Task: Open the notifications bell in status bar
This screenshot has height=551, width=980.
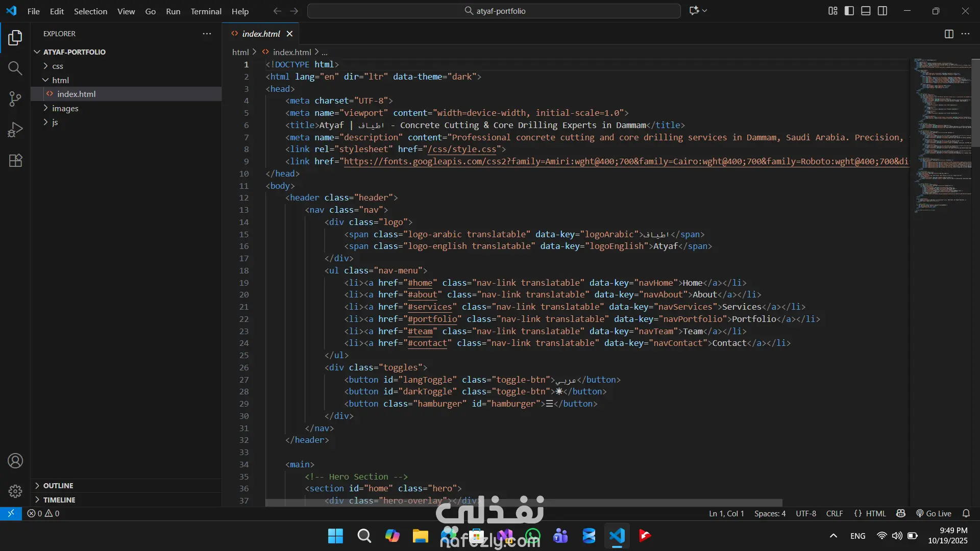Action: 966,513
